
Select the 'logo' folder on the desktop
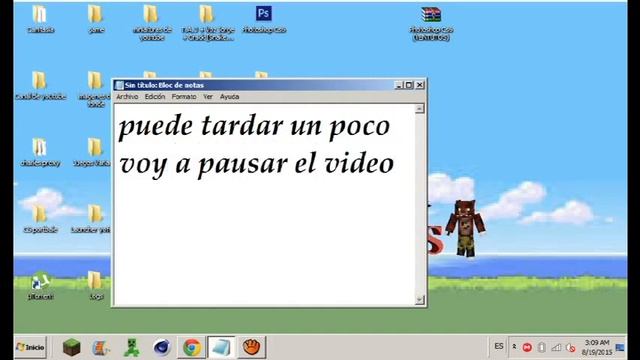pos(96,285)
